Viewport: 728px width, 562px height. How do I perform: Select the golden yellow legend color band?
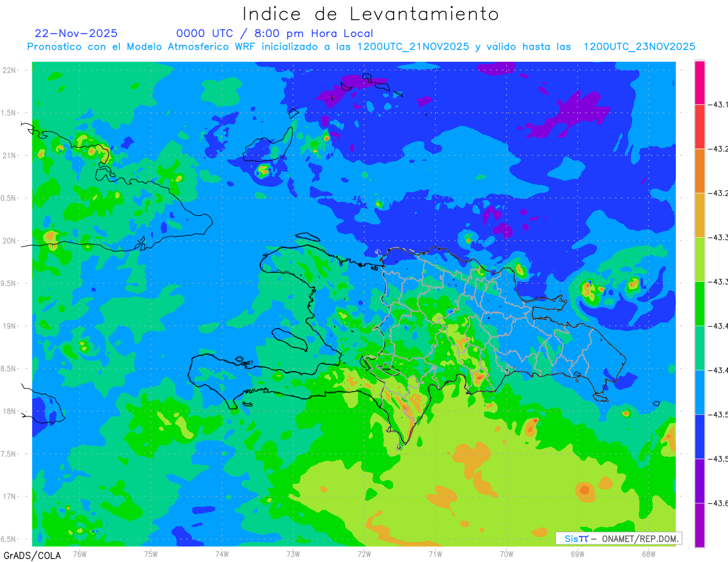699,215
